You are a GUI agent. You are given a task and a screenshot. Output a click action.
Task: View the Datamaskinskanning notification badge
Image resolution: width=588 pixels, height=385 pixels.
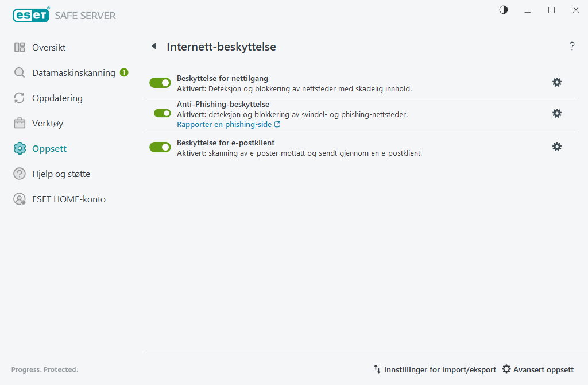123,72
